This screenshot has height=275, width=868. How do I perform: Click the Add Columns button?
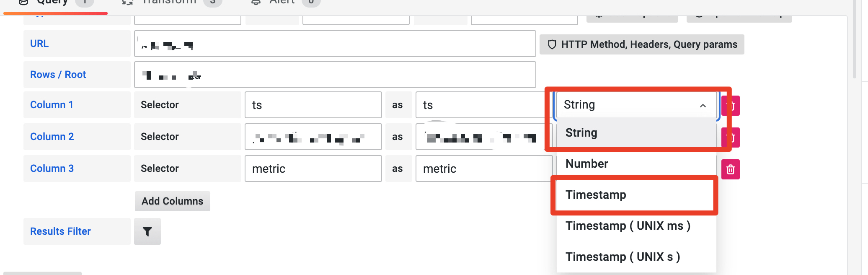172,201
